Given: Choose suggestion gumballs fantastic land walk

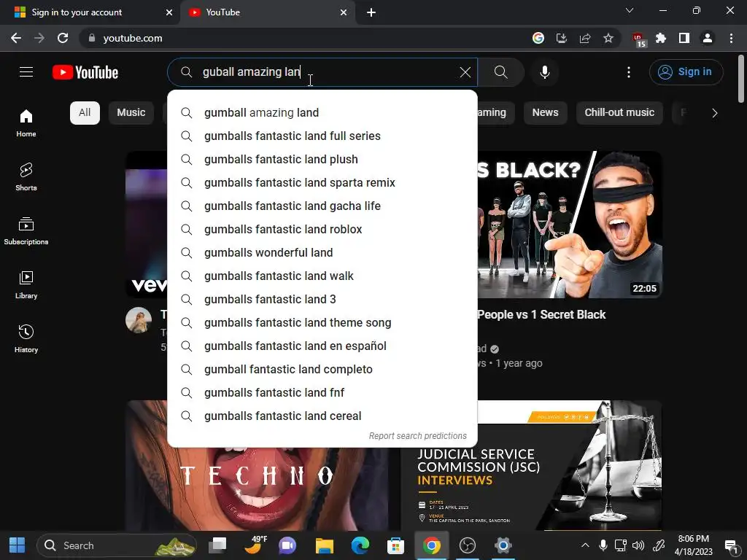Looking at the screenshot, I should pyautogui.click(x=322, y=276).
